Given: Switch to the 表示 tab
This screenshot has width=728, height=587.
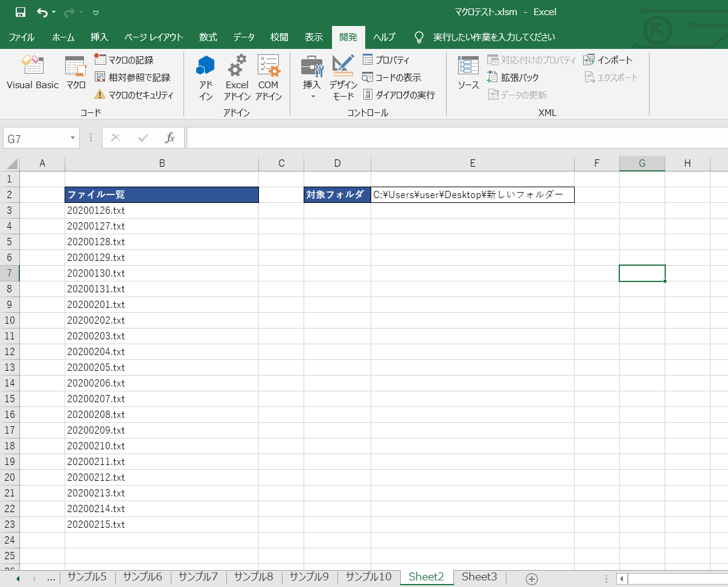Looking at the screenshot, I should pos(313,37).
